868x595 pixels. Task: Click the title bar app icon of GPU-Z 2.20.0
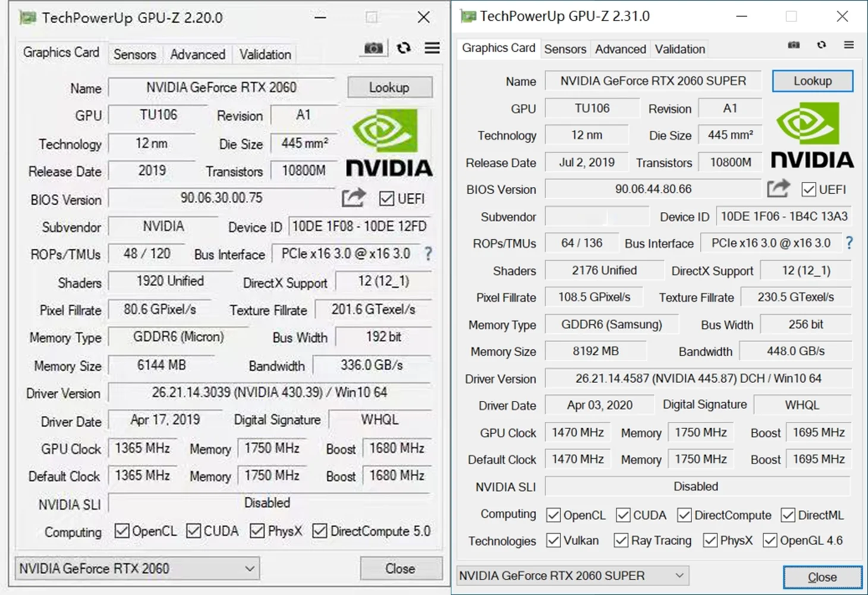click(27, 17)
